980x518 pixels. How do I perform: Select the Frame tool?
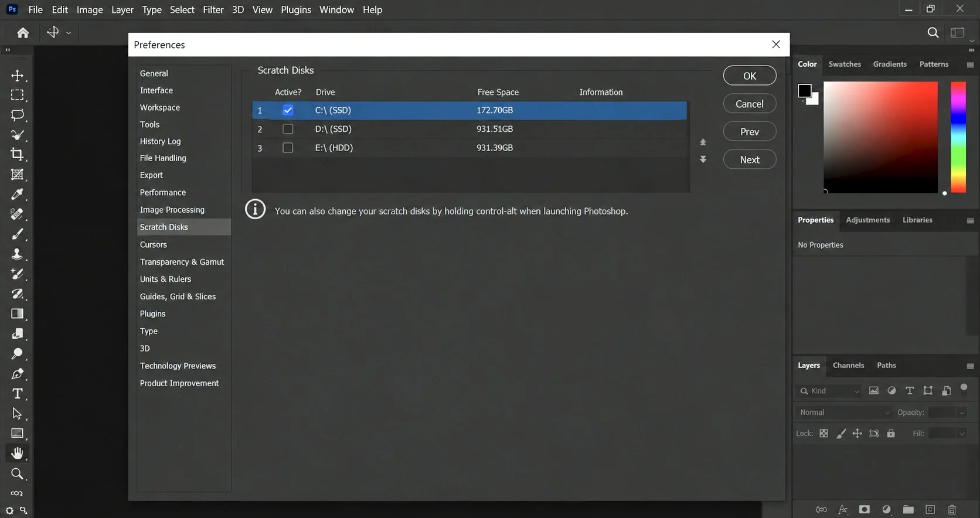click(17, 175)
